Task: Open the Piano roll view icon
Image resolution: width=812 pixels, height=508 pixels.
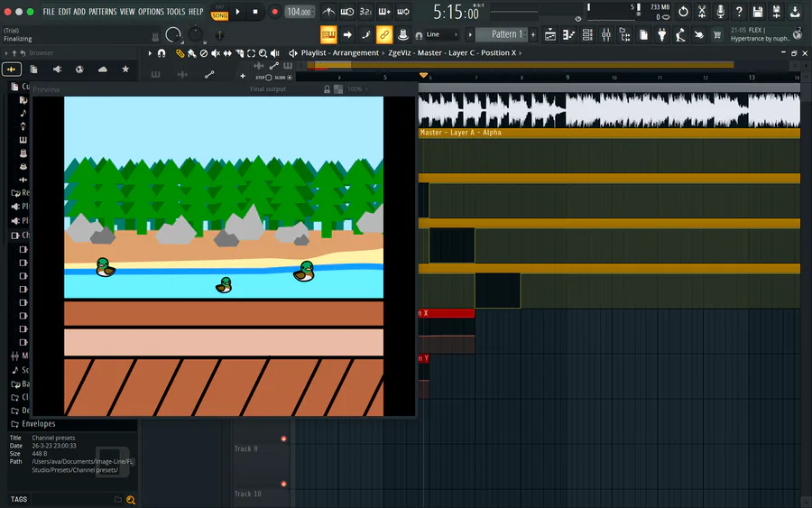Action: (568, 34)
